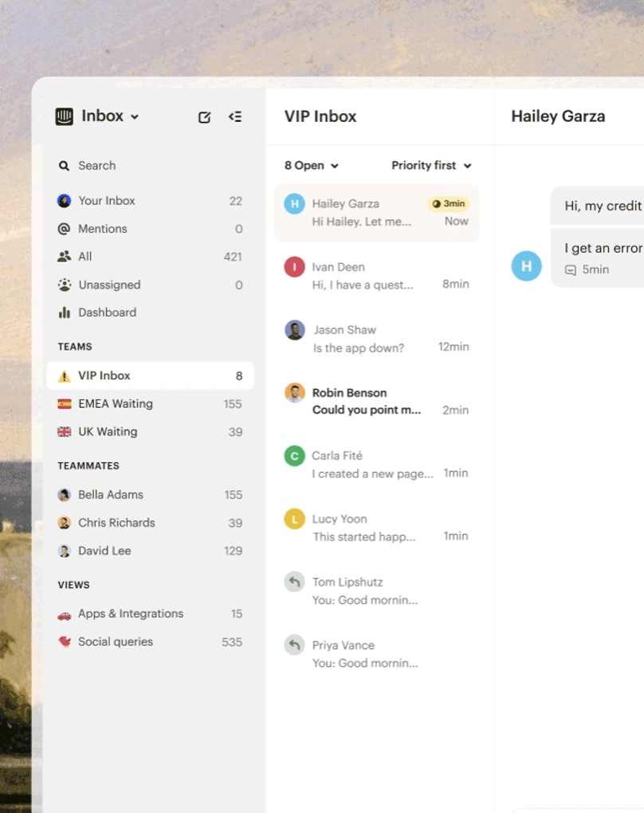The height and width of the screenshot is (813, 644).
Task: Click the Dashboard bar chart icon
Action: 64,312
